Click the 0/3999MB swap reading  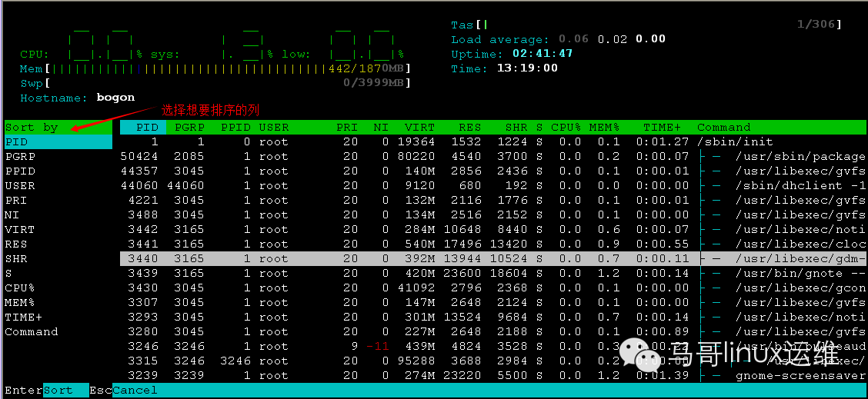374,84
